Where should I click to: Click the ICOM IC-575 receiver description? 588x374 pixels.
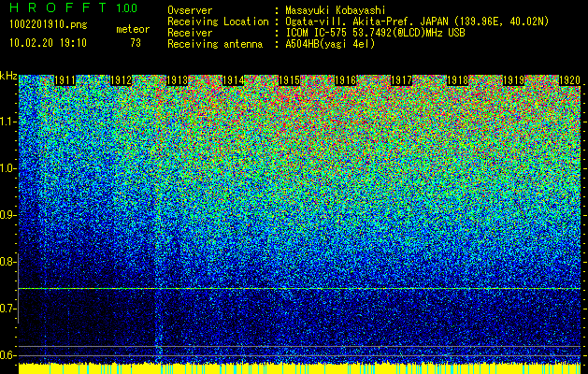pos(375,33)
